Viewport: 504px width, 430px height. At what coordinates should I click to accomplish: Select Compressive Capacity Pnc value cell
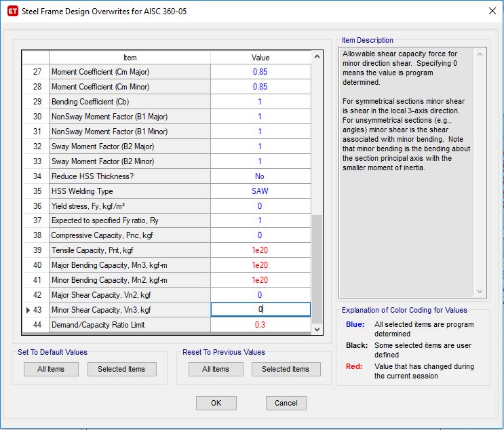click(x=260, y=235)
